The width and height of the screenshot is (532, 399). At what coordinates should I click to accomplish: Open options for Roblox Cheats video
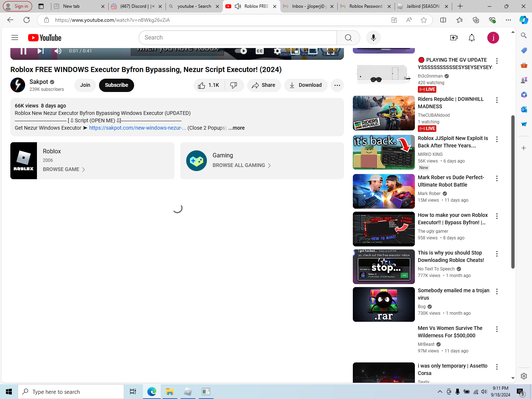click(497, 254)
